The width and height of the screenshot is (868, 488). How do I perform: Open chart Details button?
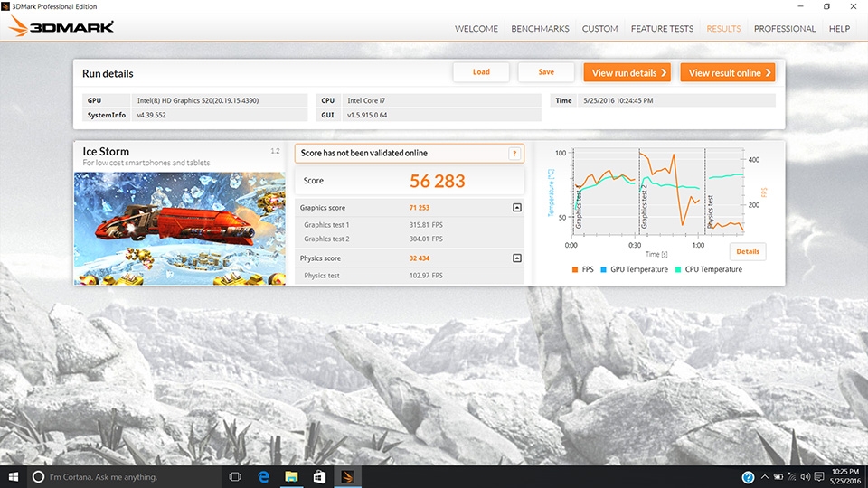tap(748, 251)
